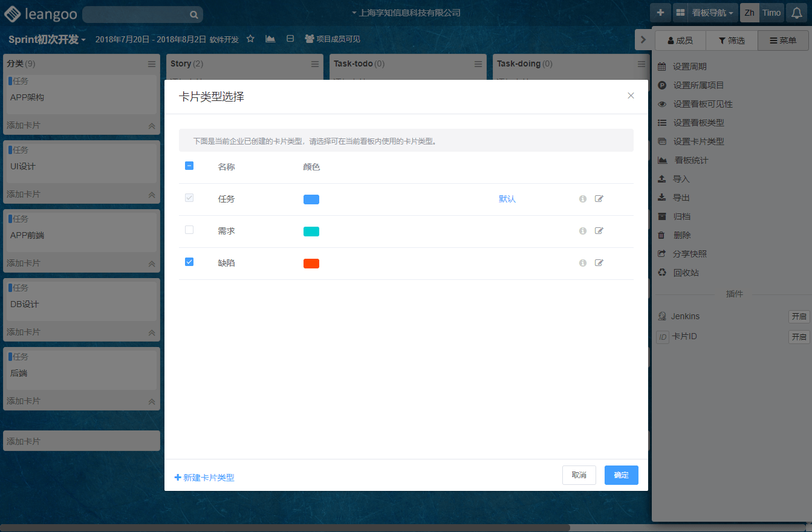
Task: Click the 新建卡片类型 link
Action: pyautogui.click(x=204, y=478)
